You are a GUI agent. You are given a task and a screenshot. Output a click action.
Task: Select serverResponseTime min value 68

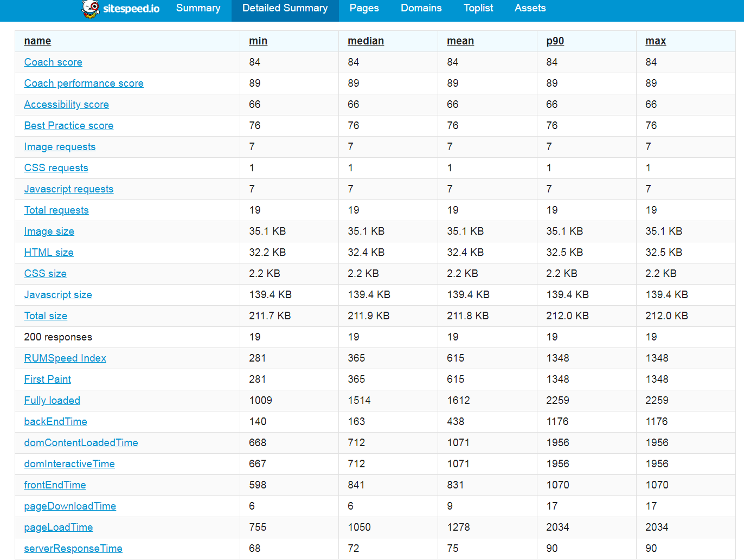(x=255, y=549)
